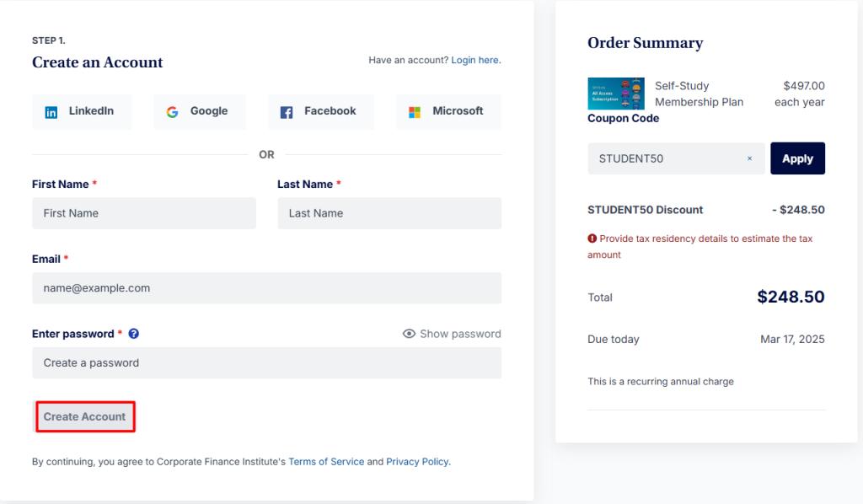Image resolution: width=863 pixels, height=504 pixels.
Task: Click the Self-Study Membership Plan thumbnail
Action: point(616,94)
